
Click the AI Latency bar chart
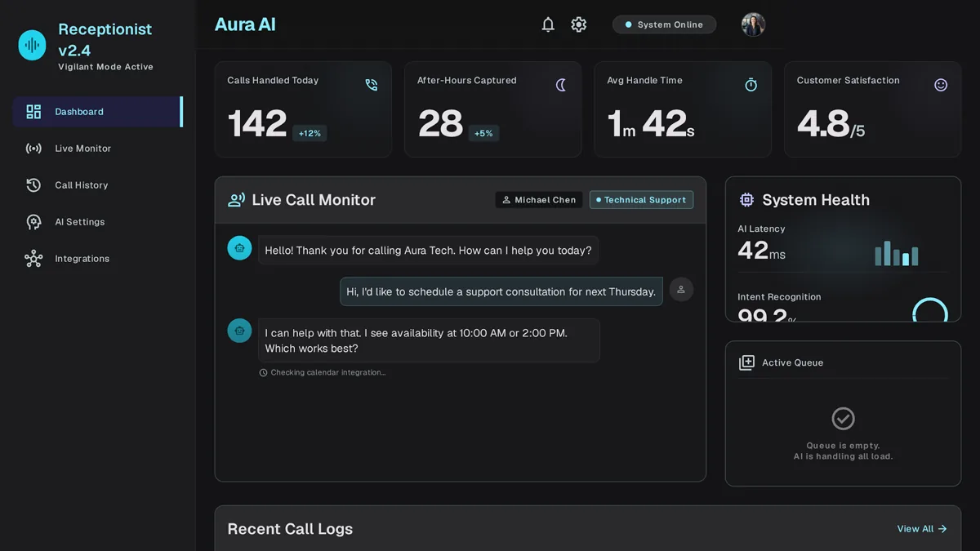click(897, 253)
